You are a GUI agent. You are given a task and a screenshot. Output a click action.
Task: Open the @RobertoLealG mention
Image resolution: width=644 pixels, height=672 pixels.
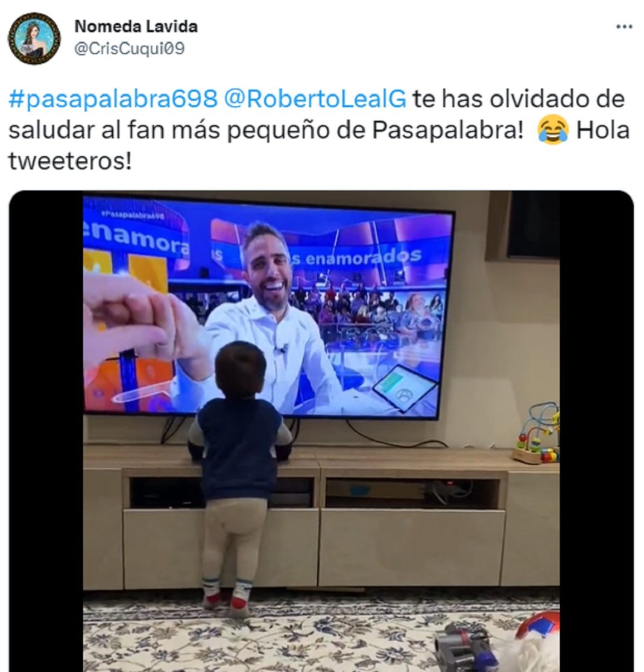[315, 99]
